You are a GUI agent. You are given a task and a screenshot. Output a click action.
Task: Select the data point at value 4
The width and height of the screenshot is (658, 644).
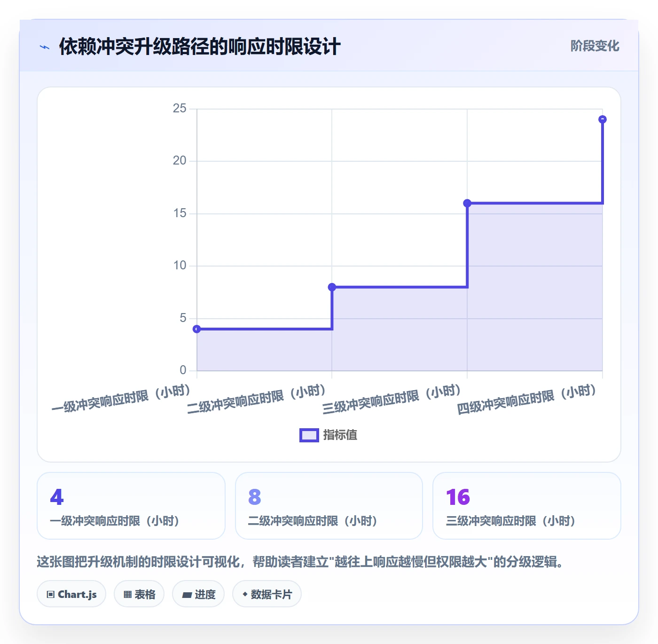tap(197, 329)
